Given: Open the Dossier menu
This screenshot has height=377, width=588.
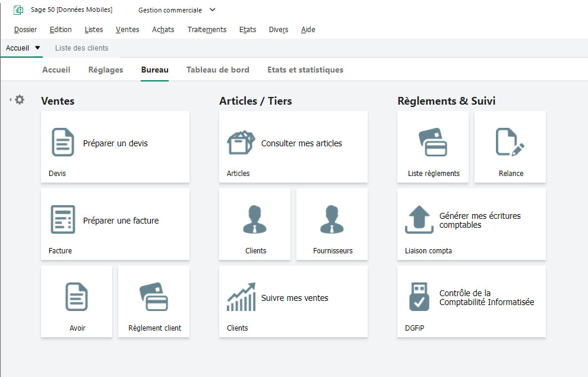Looking at the screenshot, I should tap(26, 29).
